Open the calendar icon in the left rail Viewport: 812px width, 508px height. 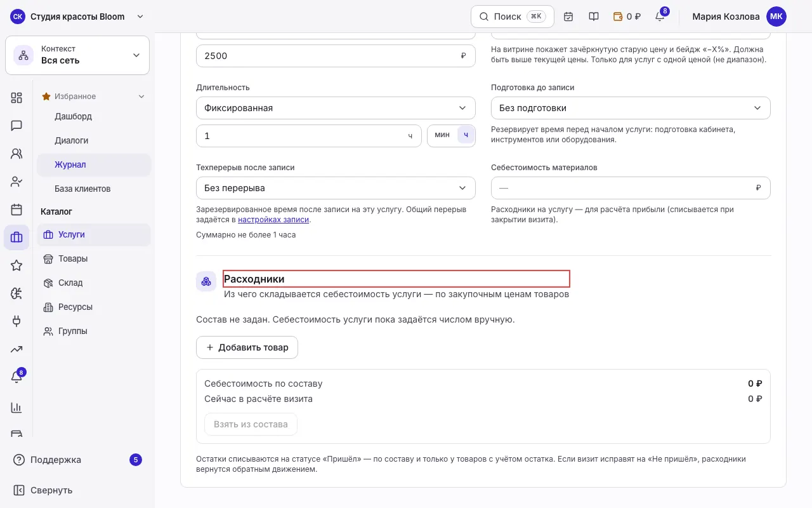pyautogui.click(x=16, y=210)
